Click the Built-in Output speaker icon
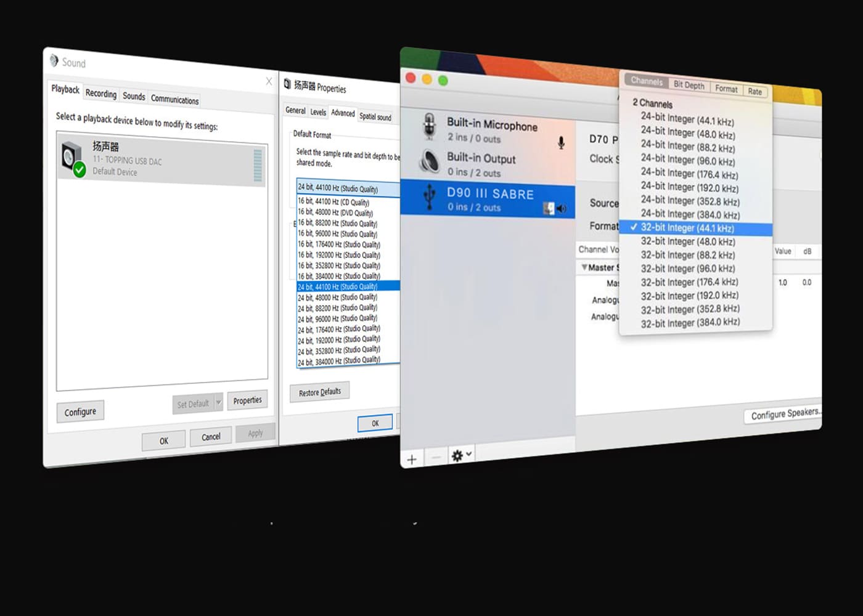The image size is (863, 616). (x=429, y=161)
